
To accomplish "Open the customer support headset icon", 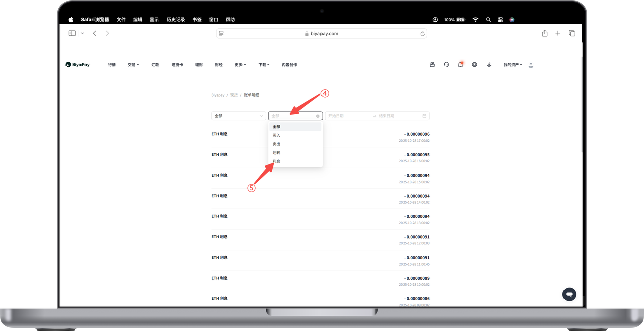I will pyautogui.click(x=446, y=65).
